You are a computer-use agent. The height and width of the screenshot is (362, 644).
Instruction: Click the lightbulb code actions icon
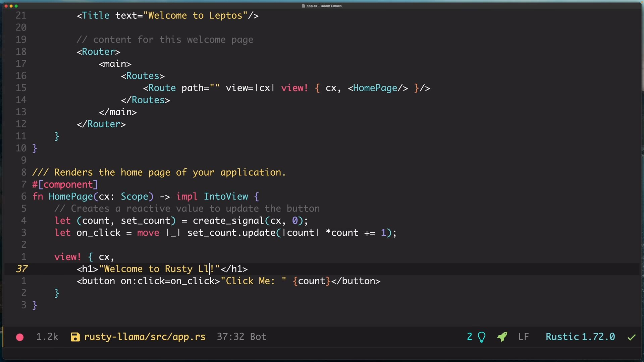481,337
